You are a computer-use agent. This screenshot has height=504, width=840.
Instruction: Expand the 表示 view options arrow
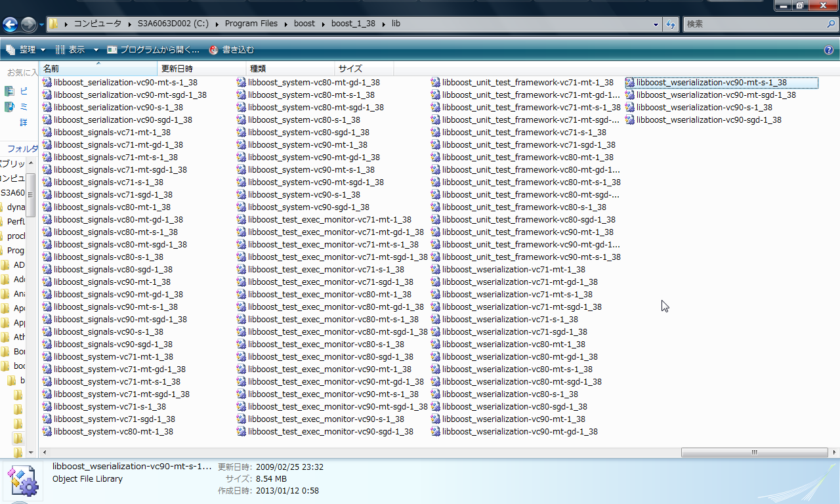[96, 50]
